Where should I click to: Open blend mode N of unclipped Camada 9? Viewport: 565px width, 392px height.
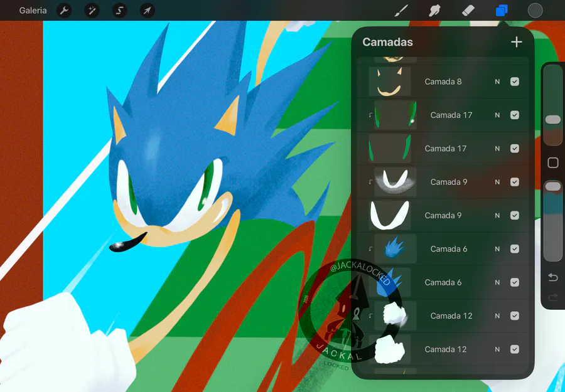pyautogui.click(x=497, y=216)
